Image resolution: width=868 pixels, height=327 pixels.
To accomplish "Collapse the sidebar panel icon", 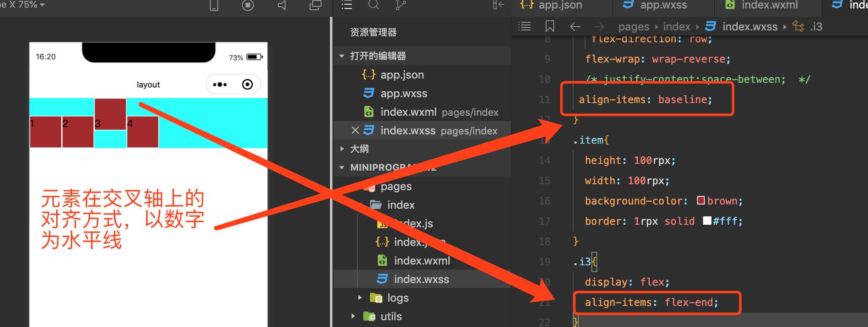I will tap(499, 5).
